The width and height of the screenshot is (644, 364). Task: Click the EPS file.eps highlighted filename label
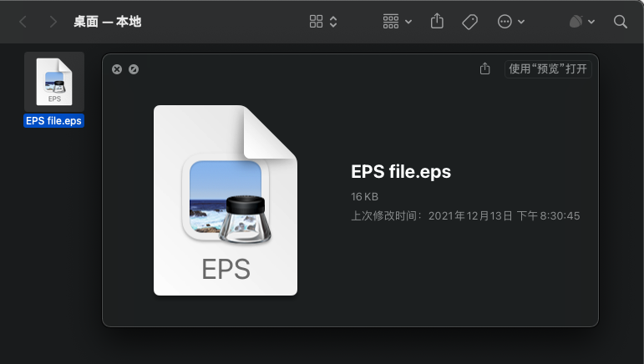pyautogui.click(x=53, y=121)
